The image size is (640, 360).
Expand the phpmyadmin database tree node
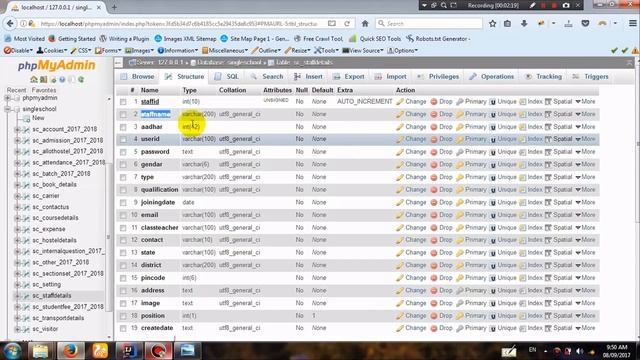7,98
